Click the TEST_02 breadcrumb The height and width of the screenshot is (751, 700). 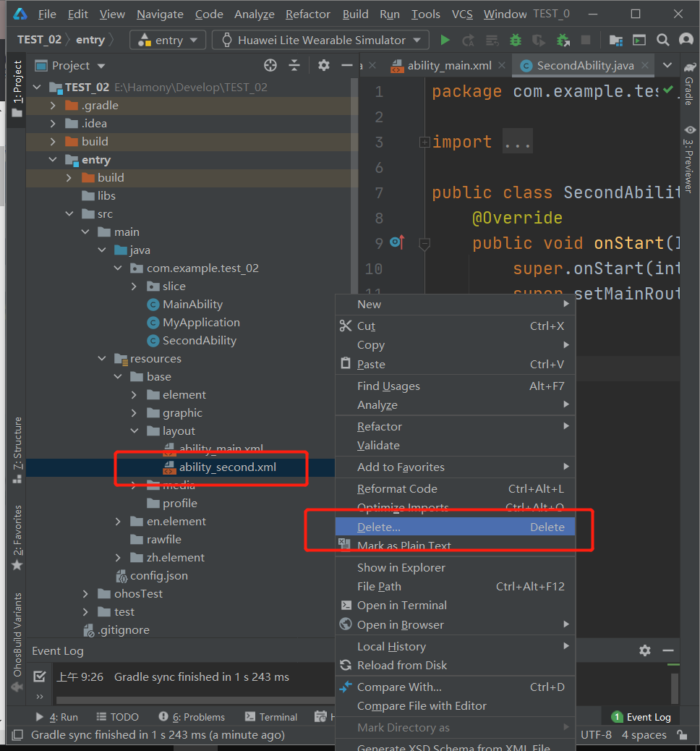tap(39, 40)
